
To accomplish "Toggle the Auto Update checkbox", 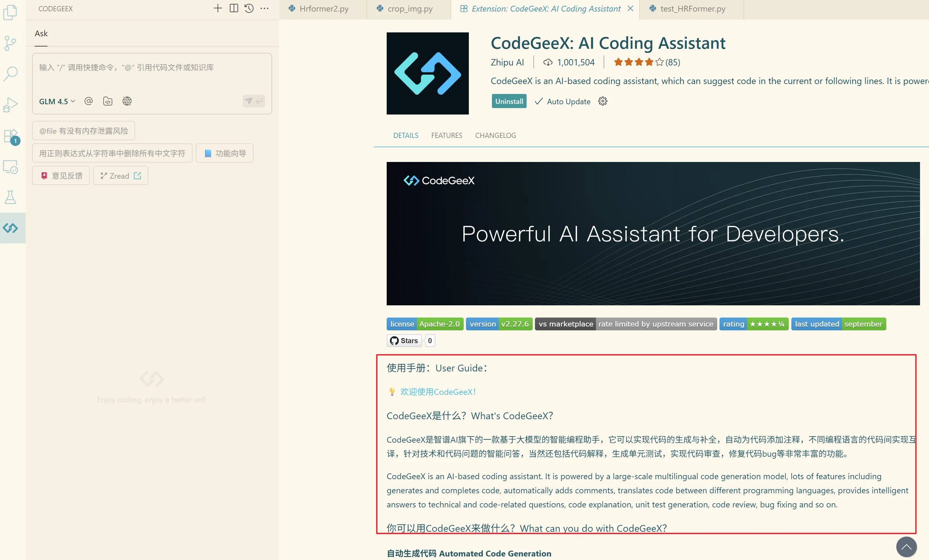I will tap(563, 101).
